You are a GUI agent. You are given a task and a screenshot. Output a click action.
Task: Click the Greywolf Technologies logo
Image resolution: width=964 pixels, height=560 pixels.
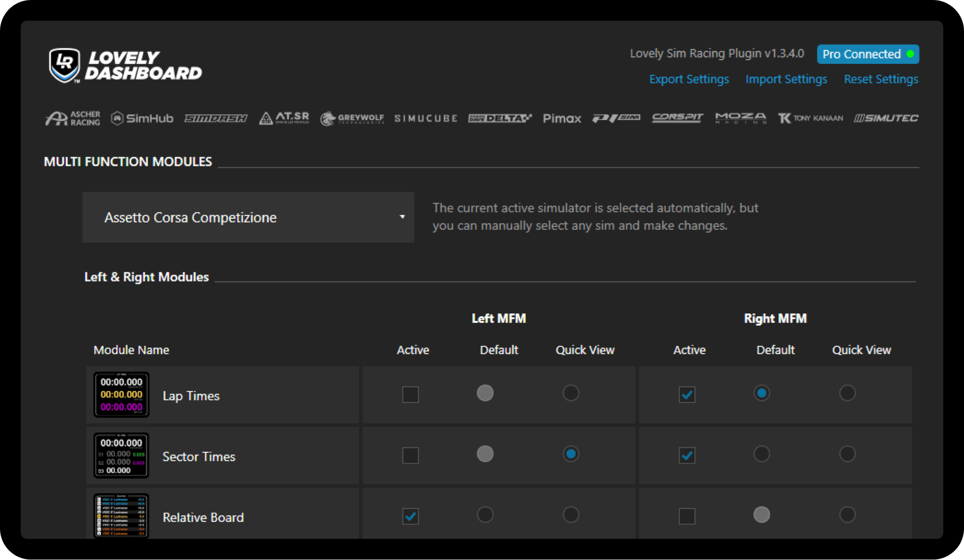point(352,118)
